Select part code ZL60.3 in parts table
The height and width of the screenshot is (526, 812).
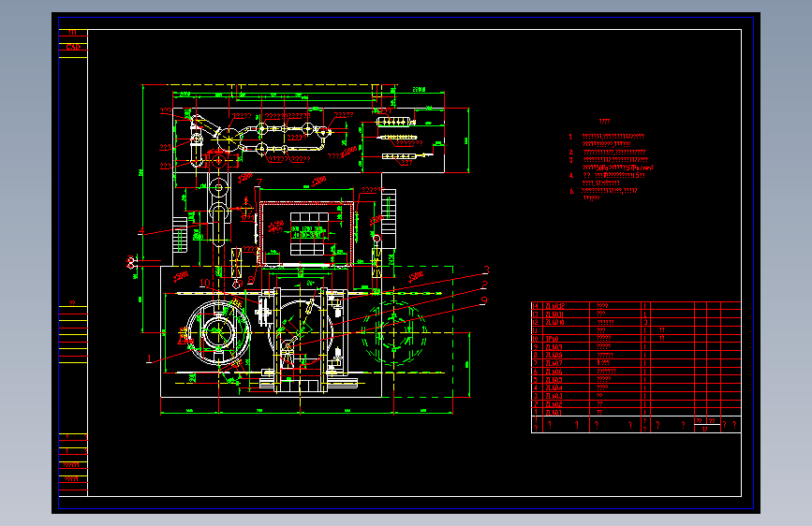[x=554, y=396]
